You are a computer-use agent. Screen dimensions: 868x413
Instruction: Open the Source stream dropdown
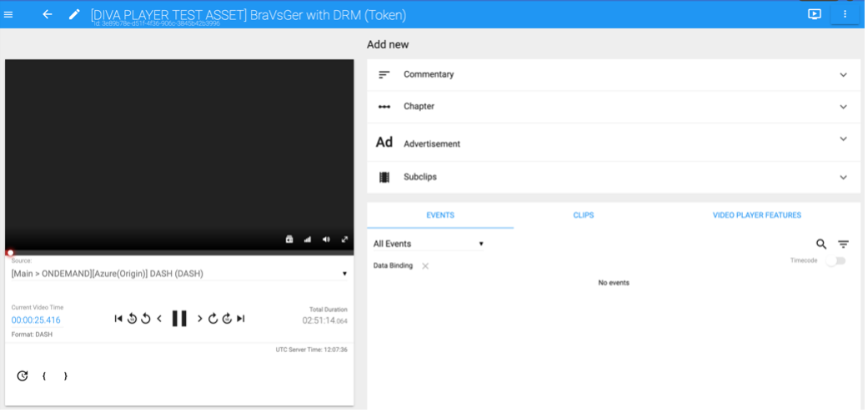(179, 274)
